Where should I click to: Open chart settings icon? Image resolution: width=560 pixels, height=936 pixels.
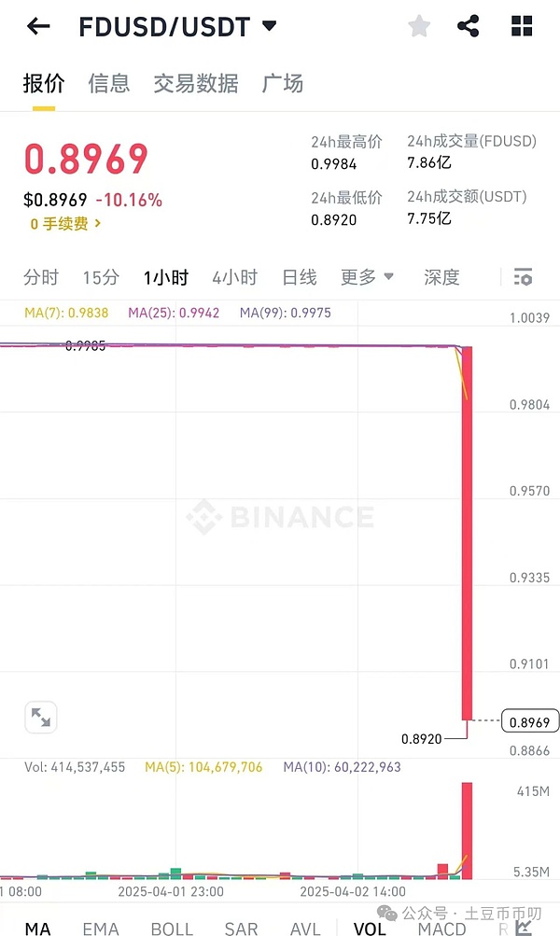click(523, 277)
